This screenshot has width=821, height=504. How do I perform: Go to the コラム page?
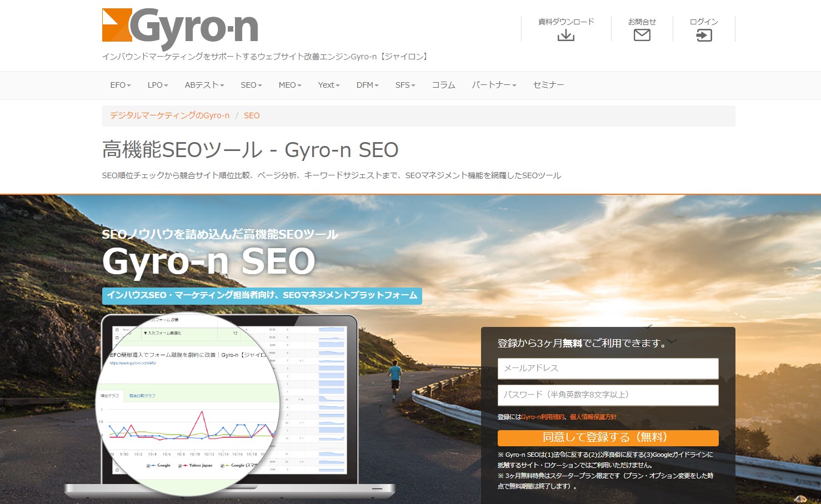(443, 85)
